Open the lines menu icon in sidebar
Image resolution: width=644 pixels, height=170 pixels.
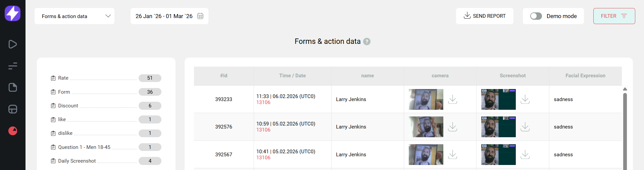(12, 66)
